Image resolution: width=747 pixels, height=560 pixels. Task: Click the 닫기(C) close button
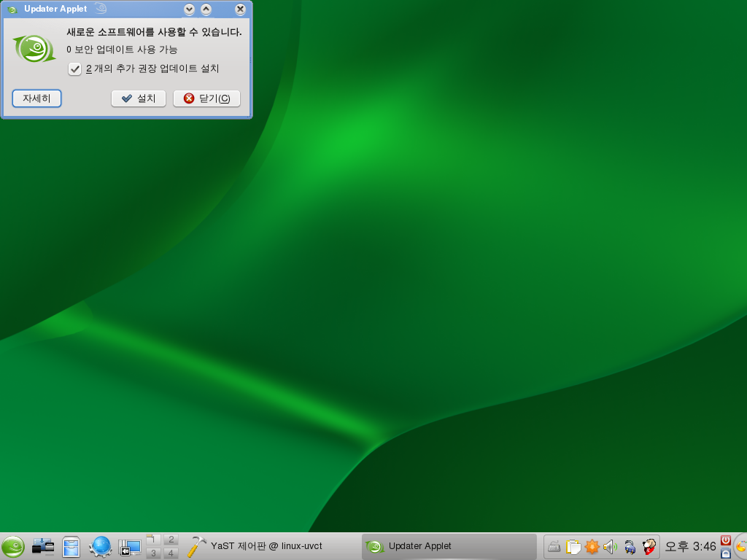[206, 98]
